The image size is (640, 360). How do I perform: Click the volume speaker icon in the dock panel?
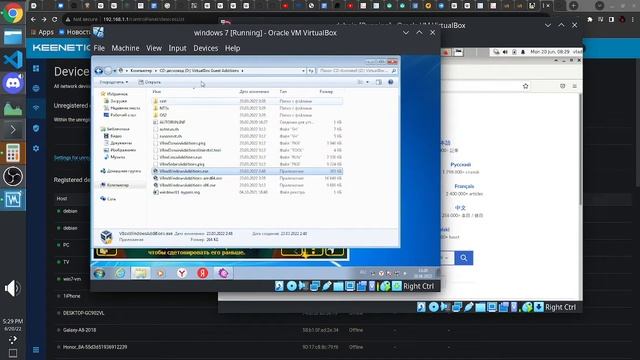pos(12,288)
